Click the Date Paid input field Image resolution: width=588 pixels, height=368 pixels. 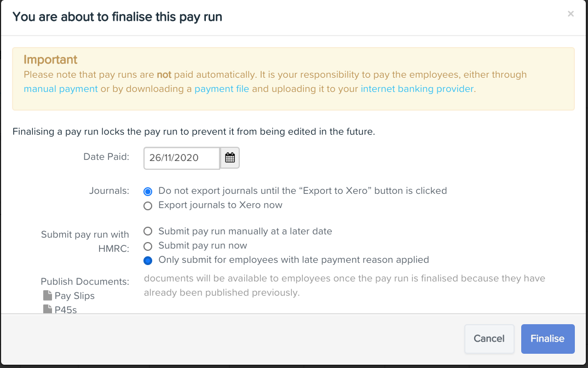(181, 158)
